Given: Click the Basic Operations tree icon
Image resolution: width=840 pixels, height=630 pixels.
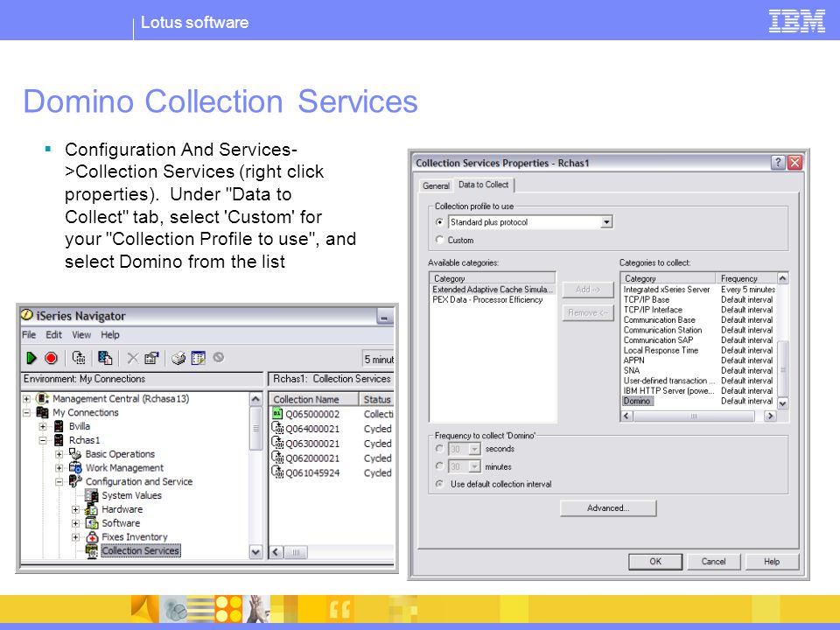Looking at the screenshot, I should [75, 454].
